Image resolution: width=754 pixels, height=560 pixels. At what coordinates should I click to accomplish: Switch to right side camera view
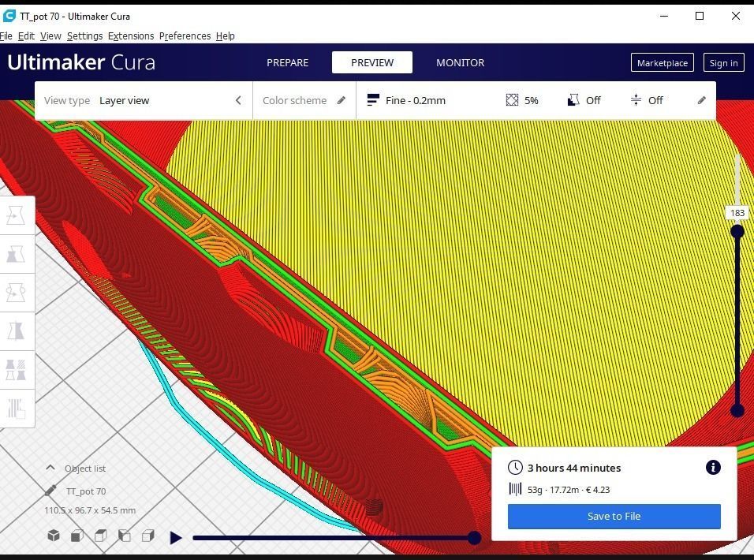pos(147,536)
